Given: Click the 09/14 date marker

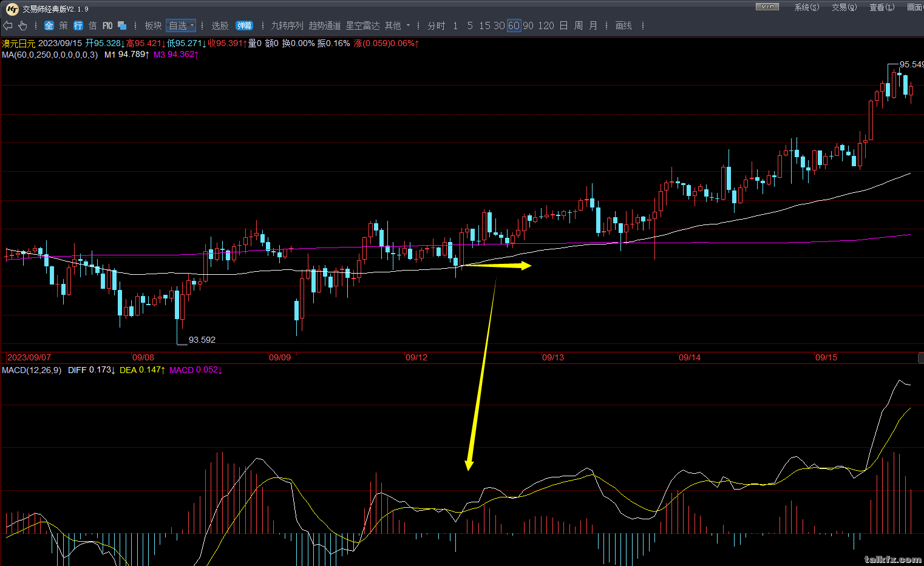Looking at the screenshot, I should pos(690,357).
